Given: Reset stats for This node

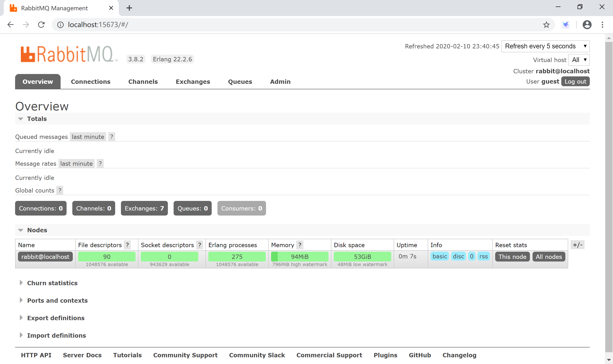Looking at the screenshot, I should tap(512, 256).
